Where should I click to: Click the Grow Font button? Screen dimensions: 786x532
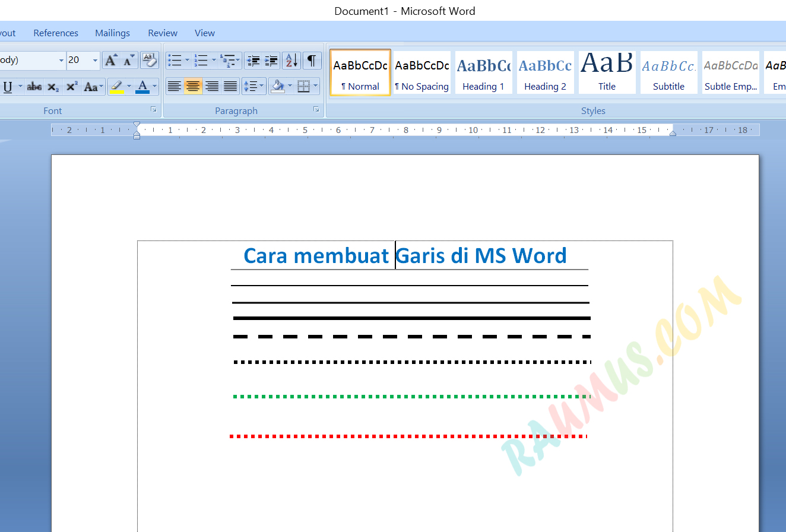111,60
